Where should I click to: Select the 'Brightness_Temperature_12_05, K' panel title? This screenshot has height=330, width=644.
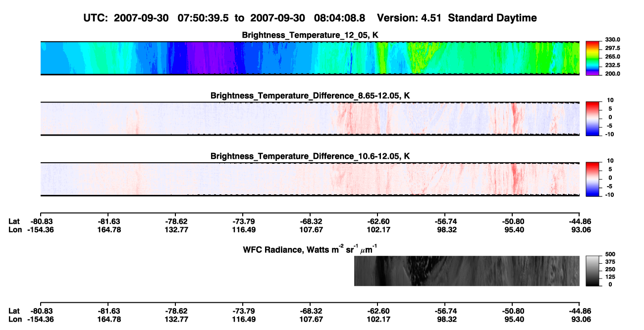click(x=310, y=35)
